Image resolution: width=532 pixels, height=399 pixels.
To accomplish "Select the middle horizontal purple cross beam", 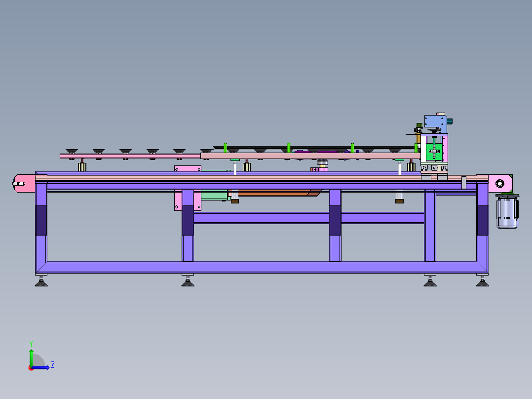I will [x=308, y=218].
